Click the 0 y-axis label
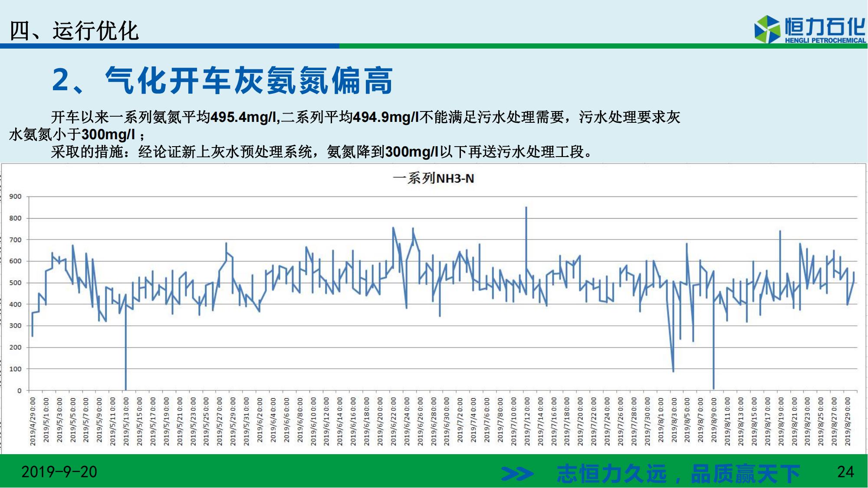The image size is (868, 488). (19, 390)
